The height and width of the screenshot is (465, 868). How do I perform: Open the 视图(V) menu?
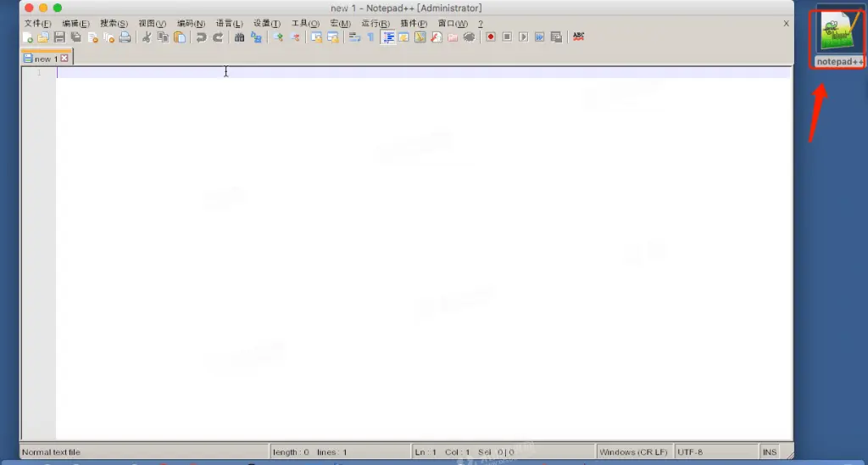[153, 23]
